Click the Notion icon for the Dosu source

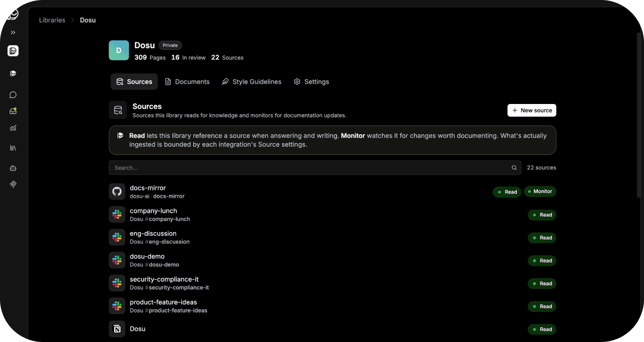click(x=117, y=329)
